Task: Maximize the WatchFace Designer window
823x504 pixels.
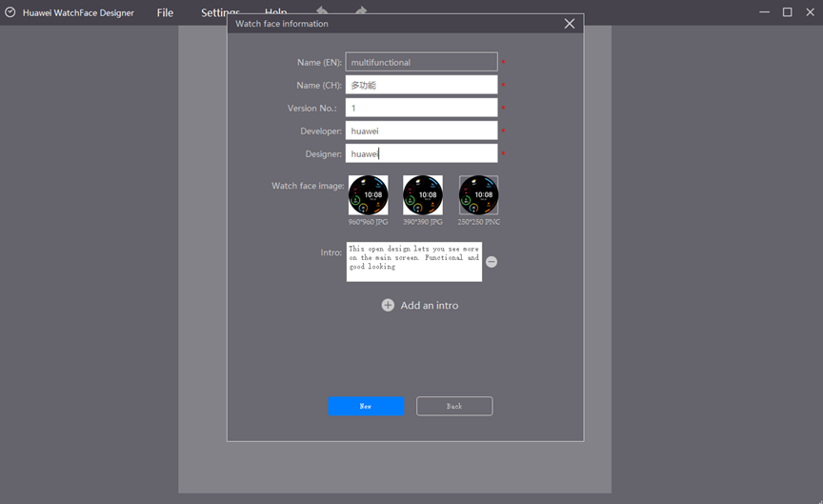Action: click(788, 12)
